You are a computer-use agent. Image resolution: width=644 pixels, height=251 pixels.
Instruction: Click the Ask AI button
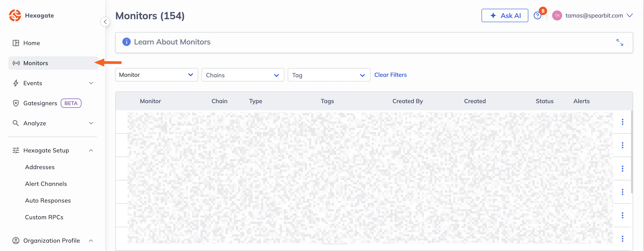(505, 15)
